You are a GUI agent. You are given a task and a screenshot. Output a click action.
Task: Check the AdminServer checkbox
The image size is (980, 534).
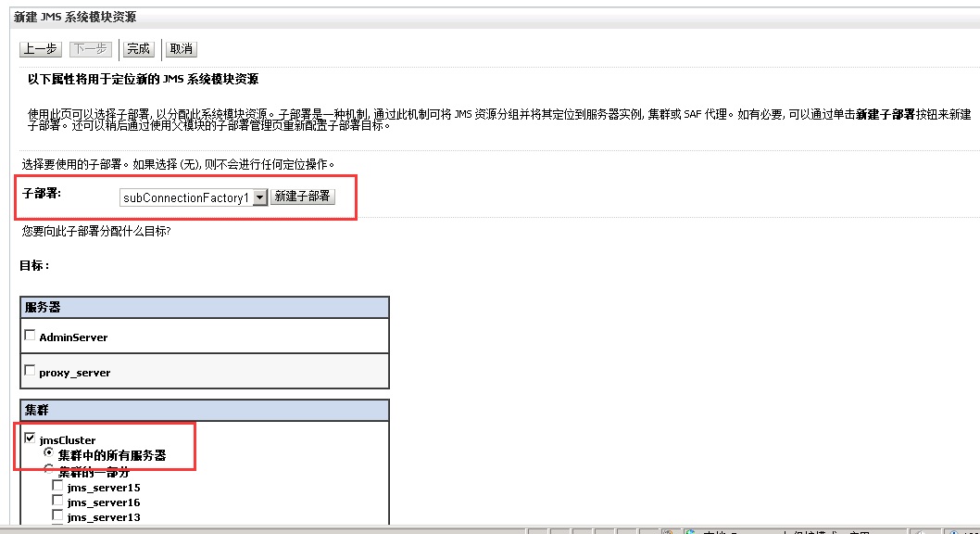[x=30, y=336]
